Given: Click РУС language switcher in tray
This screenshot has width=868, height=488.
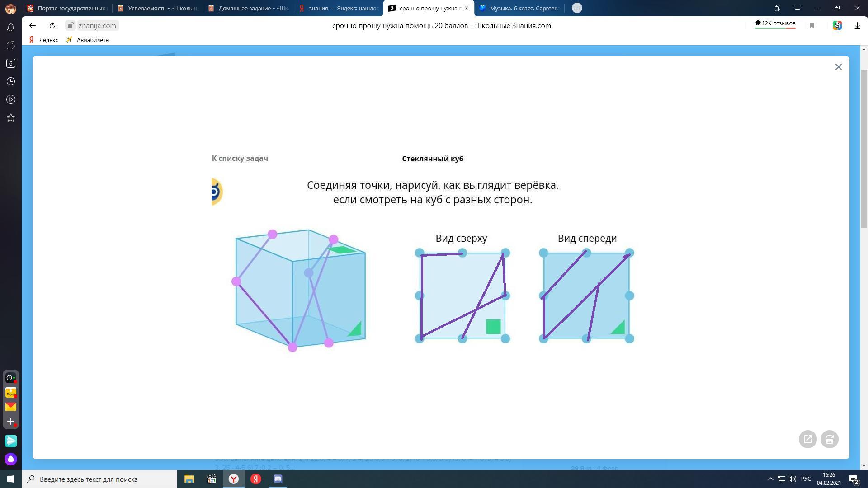Looking at the screenshot, I should (x=806, y=479).
